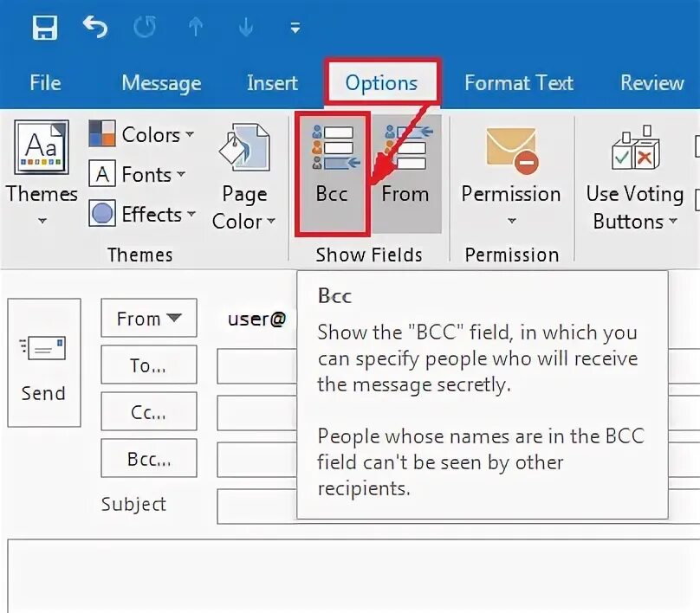Open the Permission dropdown
The height and width of the screenshot is (613, 700).
pos(511,176)
